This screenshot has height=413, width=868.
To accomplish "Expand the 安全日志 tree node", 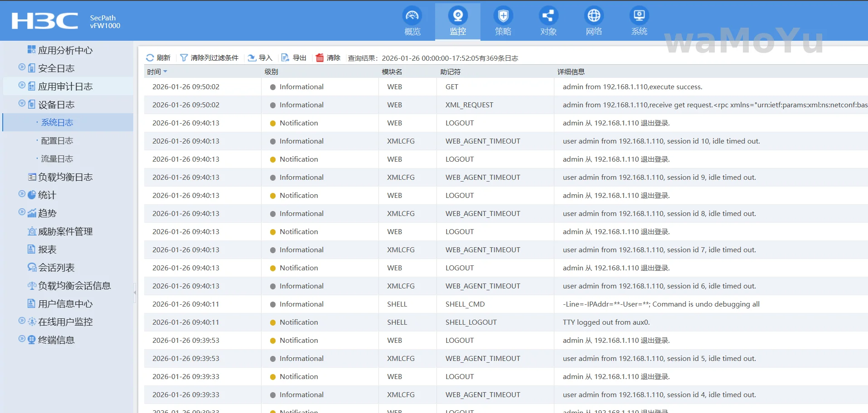I will [22, 67].
